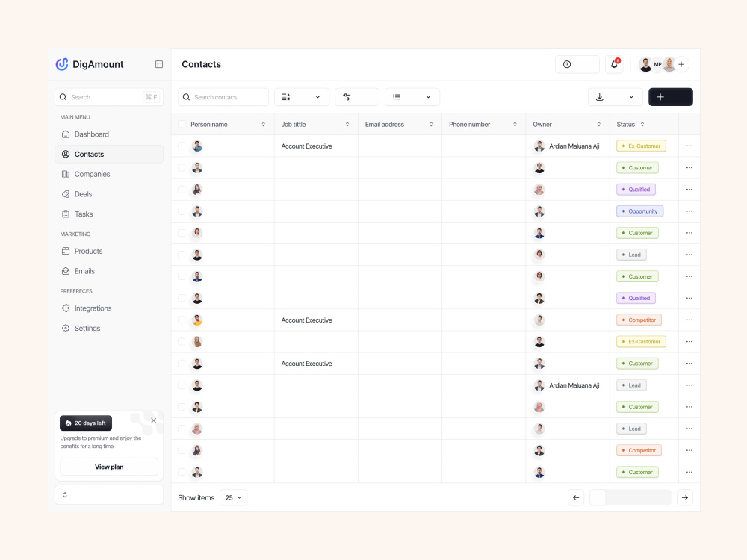Go to the next page arrow

coord(685,497)
